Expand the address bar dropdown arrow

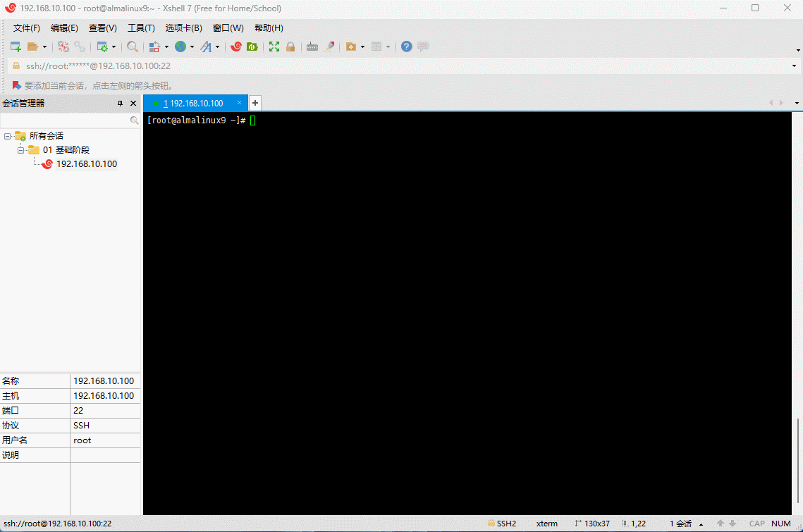tap(795, 66)
